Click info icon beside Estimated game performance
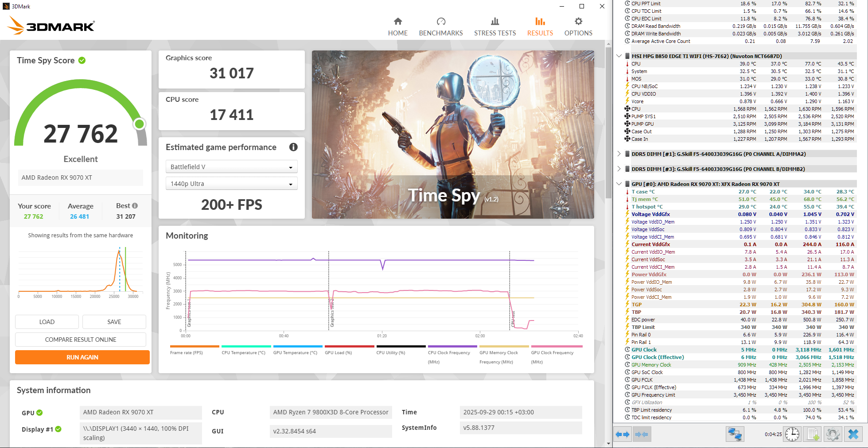 pyautogui.click(x=293, y=147)
